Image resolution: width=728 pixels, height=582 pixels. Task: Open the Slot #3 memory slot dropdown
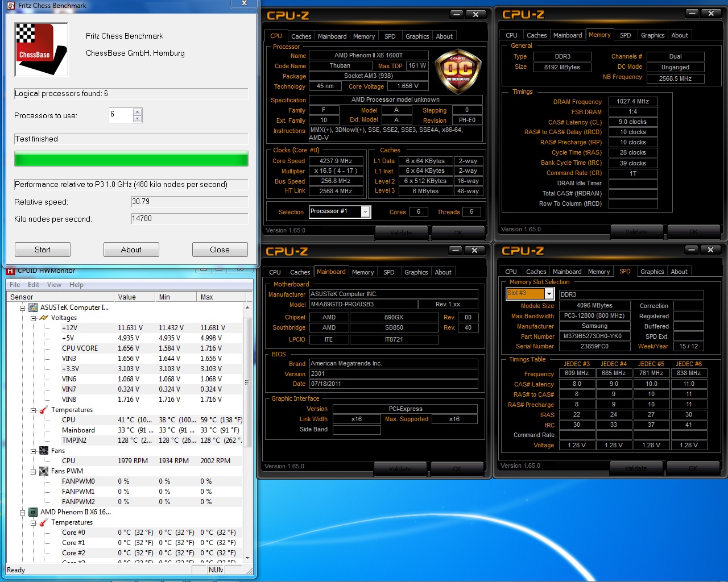tap(549, 293)
